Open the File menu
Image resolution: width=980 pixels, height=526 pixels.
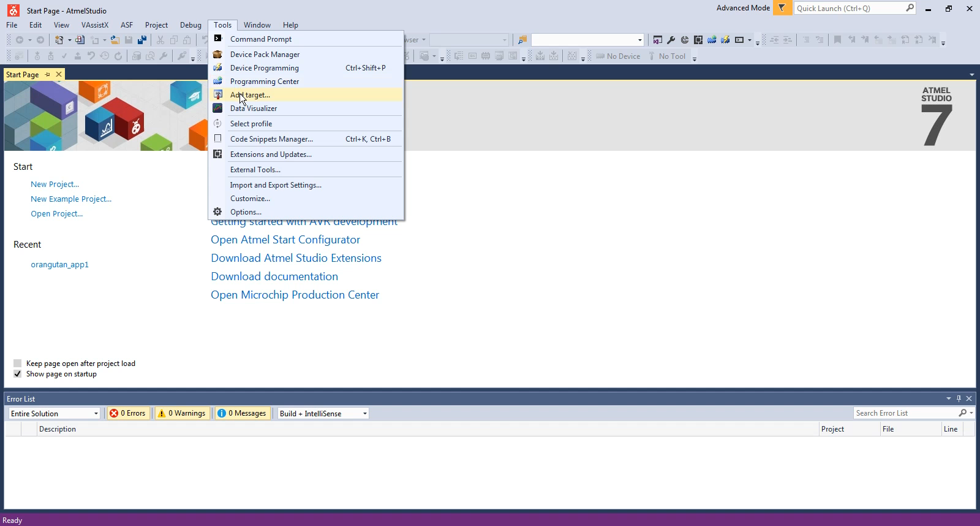(x=12, y=25)
